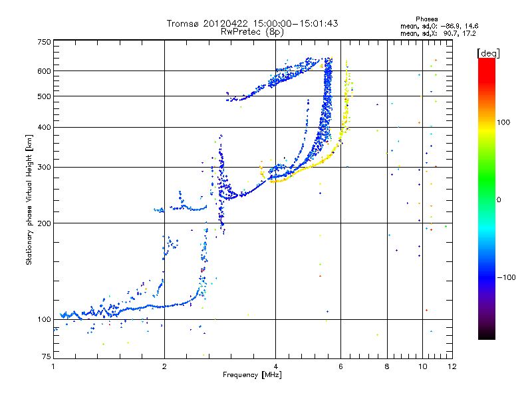Click the 'mean, sd,X: 90.7, 17.2' line
Image resolution: width=532 pixels, height=399 pixels.
pos(438,33)
